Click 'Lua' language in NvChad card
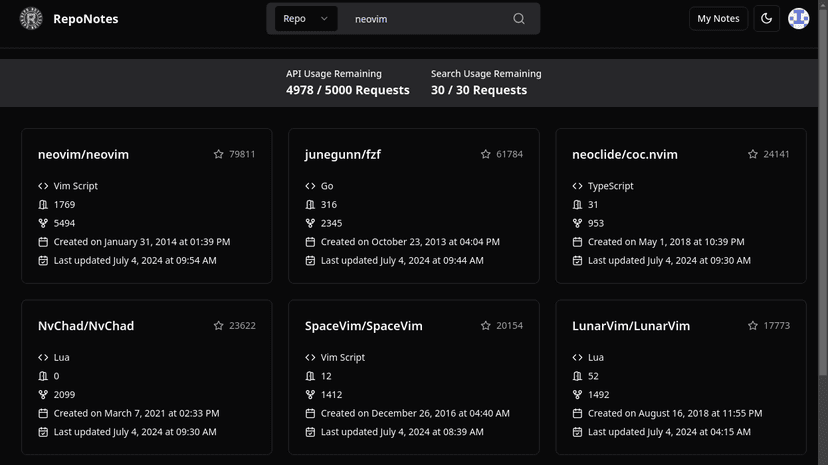Screen dimensions: 828x465 tap(62, 357)
